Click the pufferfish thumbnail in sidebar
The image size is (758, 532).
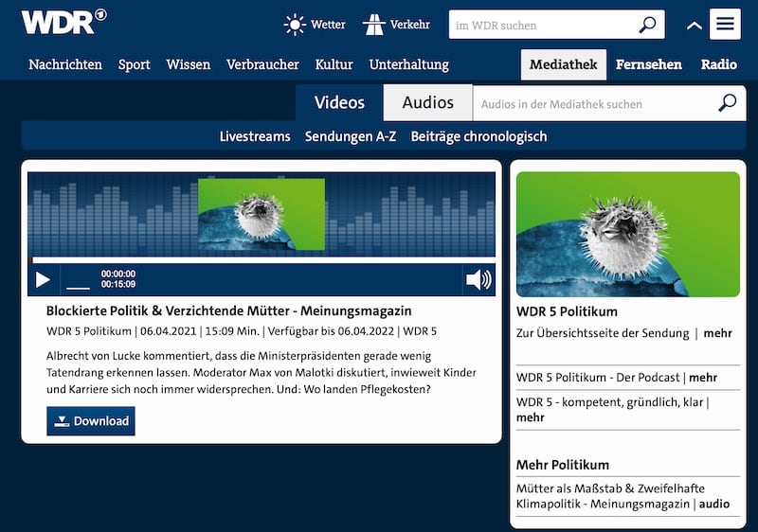click(627, 234)
